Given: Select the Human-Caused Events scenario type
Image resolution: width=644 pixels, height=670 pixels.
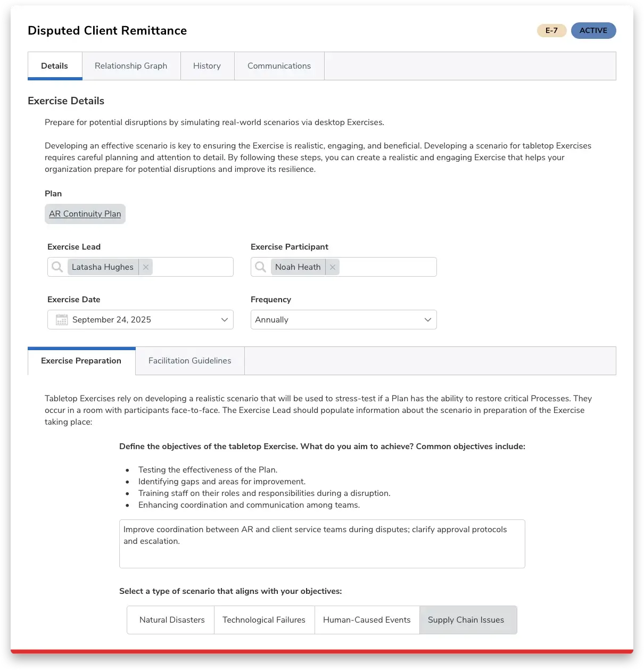Looking at the screenshot, I should (x=367, y=619).
